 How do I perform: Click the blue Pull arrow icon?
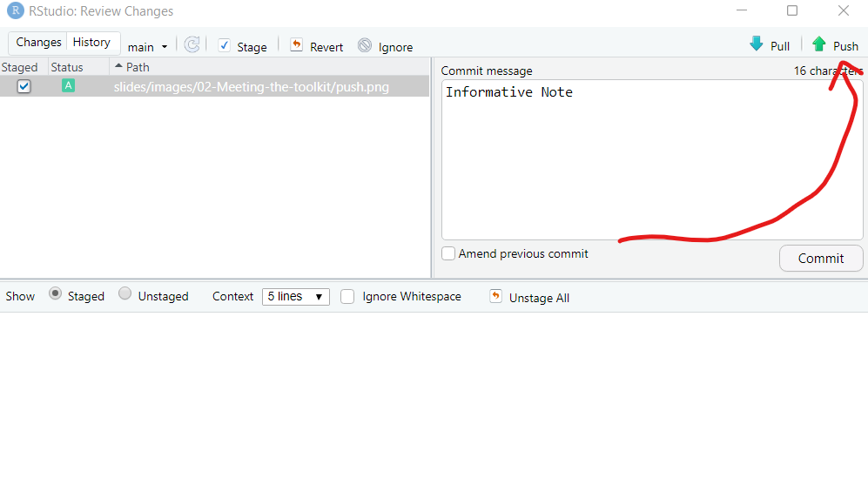(x=756, y=44)
